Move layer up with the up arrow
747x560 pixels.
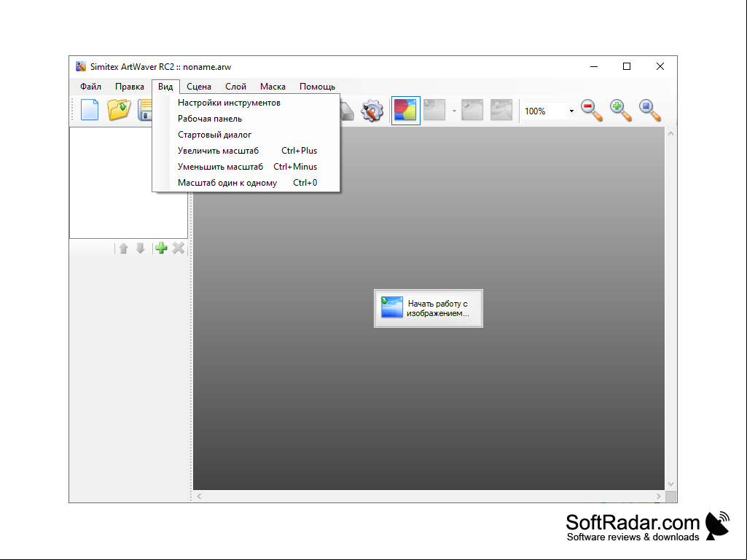pyautogui.click(x=123, y=248)
